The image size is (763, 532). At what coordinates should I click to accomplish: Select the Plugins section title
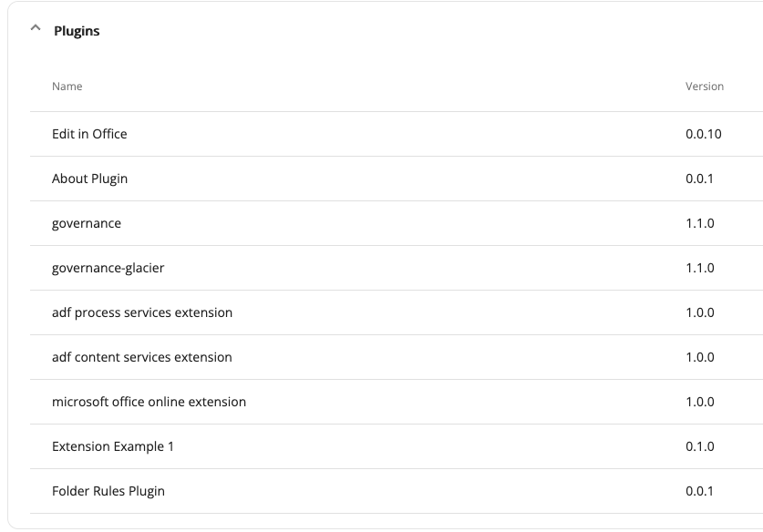pos(76,30)
